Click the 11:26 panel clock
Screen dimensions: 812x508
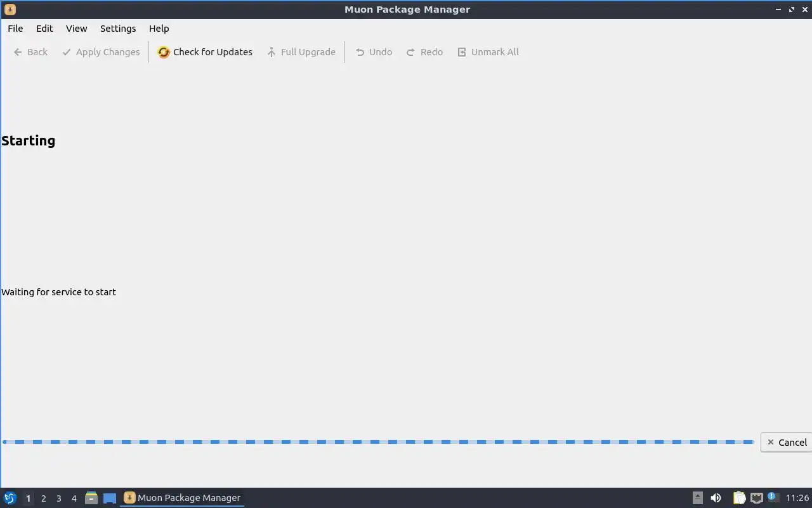pyautogui.click(x=797, y=498)
